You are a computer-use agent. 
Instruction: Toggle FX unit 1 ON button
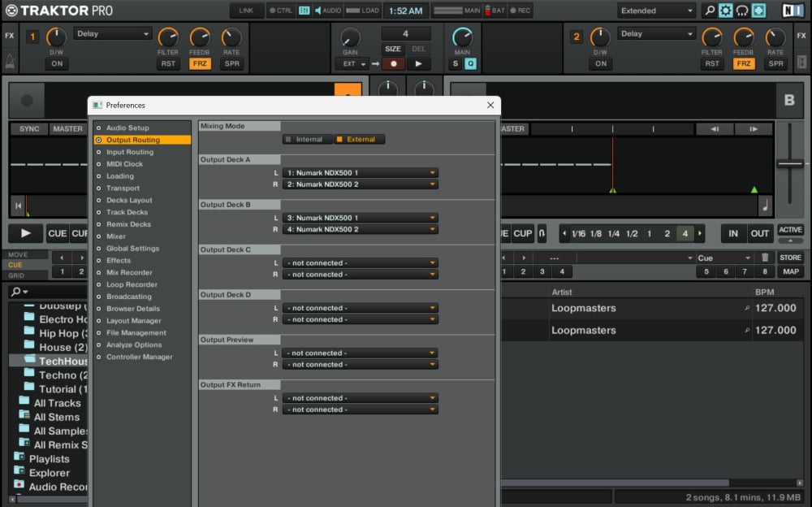(x=57, y=63)
